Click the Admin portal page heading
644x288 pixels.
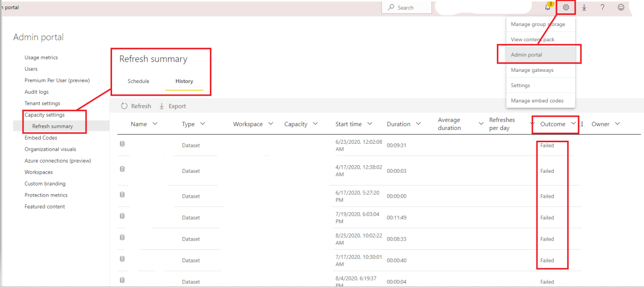click(38, 37)
